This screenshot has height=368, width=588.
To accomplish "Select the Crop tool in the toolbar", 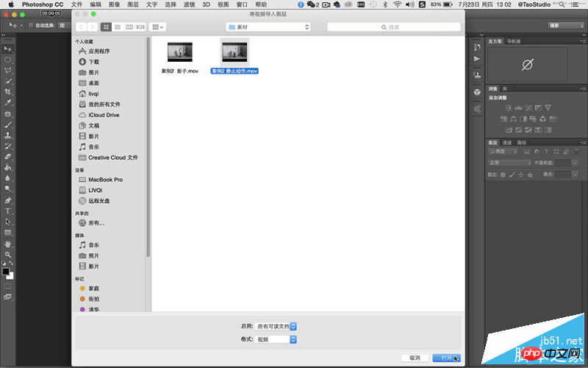I will 7,91.
